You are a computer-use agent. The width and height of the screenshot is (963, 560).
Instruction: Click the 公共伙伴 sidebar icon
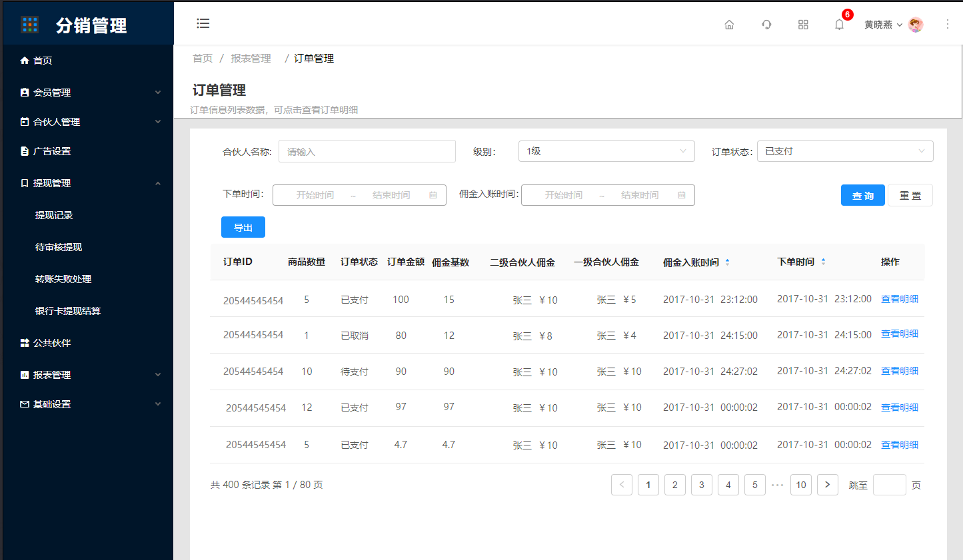25,343
